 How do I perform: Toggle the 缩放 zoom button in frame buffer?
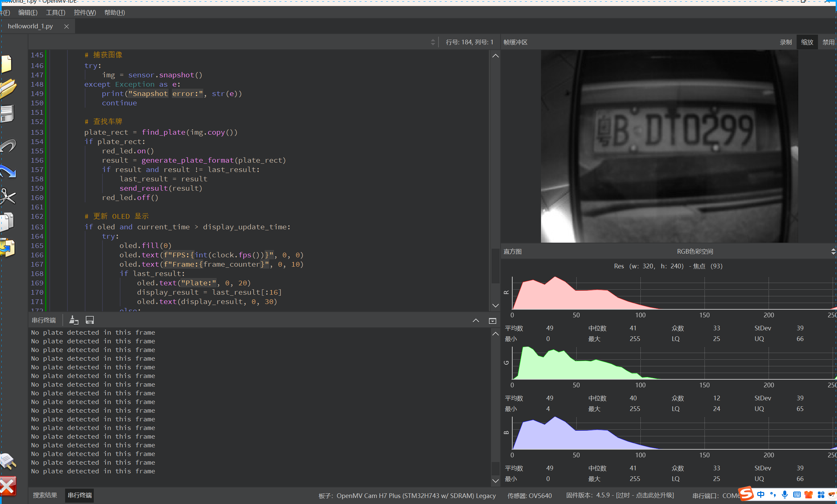(x=807, y=42)
